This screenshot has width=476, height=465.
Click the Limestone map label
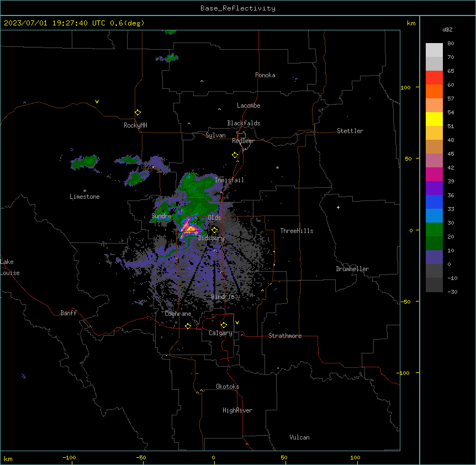[x=84, y=197]
